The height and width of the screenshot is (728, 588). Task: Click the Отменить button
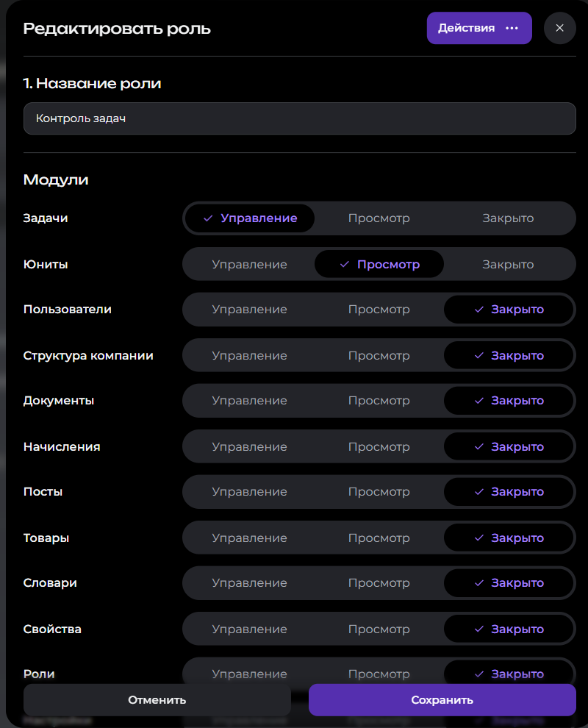pyautogui.click(x=157, y=699)
